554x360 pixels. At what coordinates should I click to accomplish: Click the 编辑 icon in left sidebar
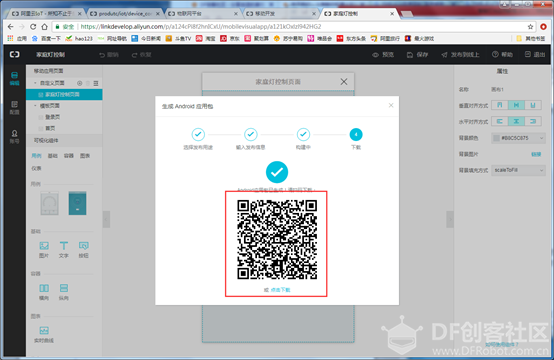pyautogui.click(x=14, y=78)
